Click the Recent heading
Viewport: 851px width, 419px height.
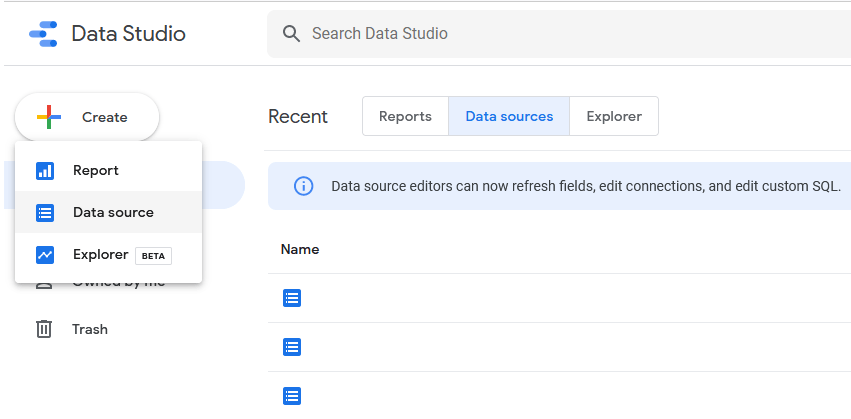[298, 116]
